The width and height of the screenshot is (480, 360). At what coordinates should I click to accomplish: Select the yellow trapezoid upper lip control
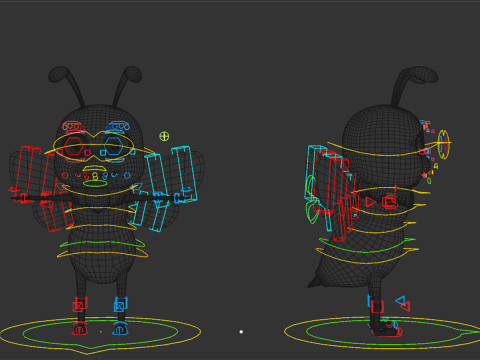[x=94, y=169]
